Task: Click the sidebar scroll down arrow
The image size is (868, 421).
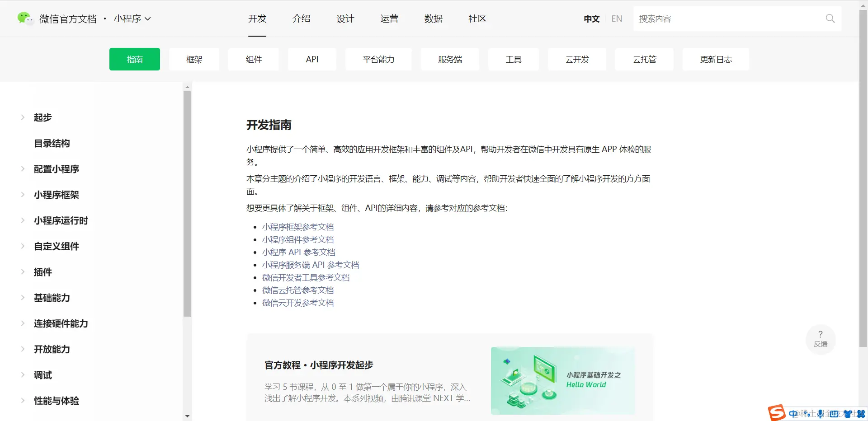Action: pyautogui.click(x=187, y=416)
